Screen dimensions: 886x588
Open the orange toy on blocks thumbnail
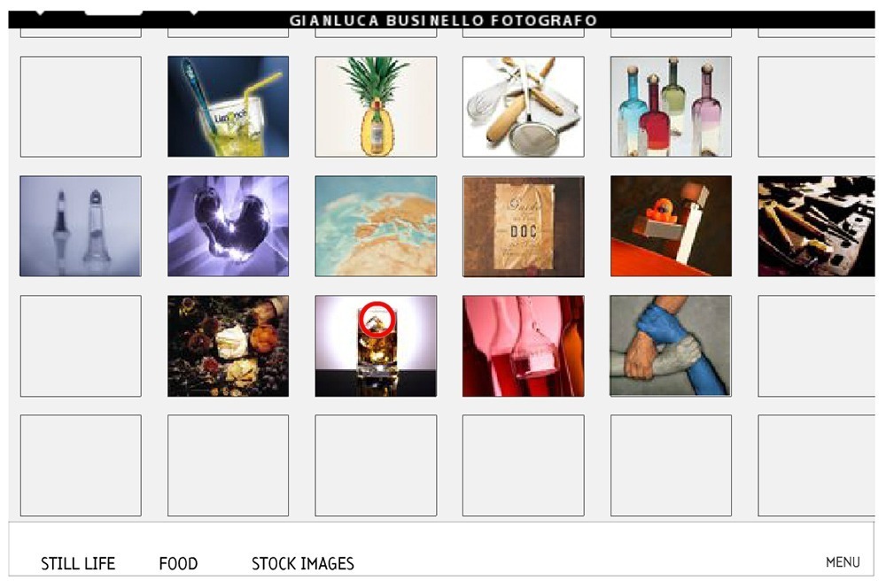(x=671, y=226)
